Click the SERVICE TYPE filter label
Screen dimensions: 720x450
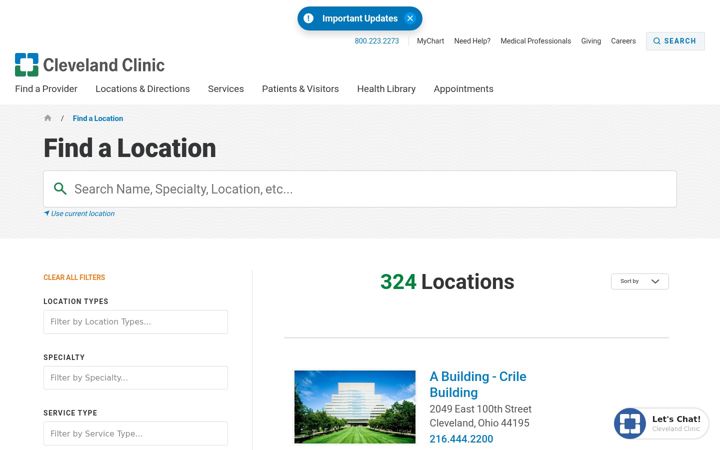(70, 413)
